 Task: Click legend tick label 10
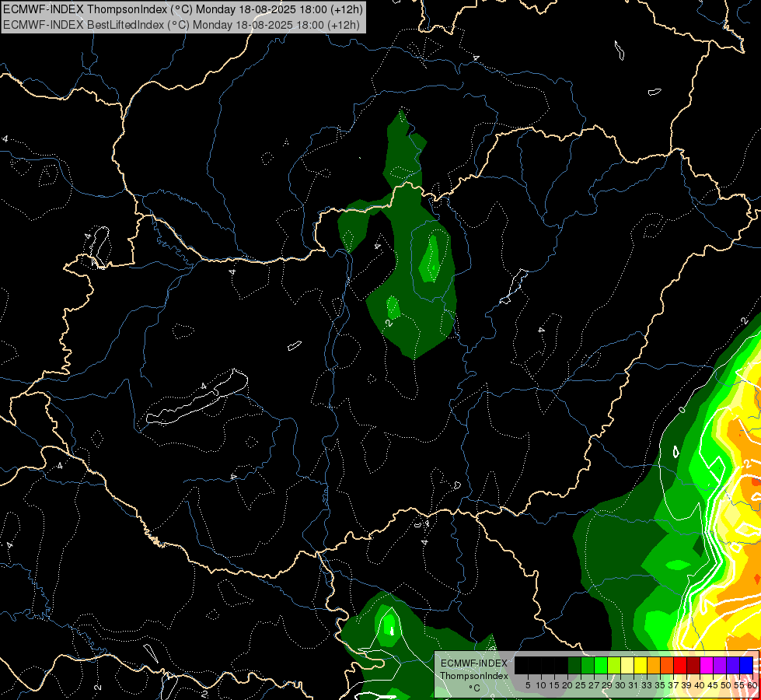tap(541, 685)
